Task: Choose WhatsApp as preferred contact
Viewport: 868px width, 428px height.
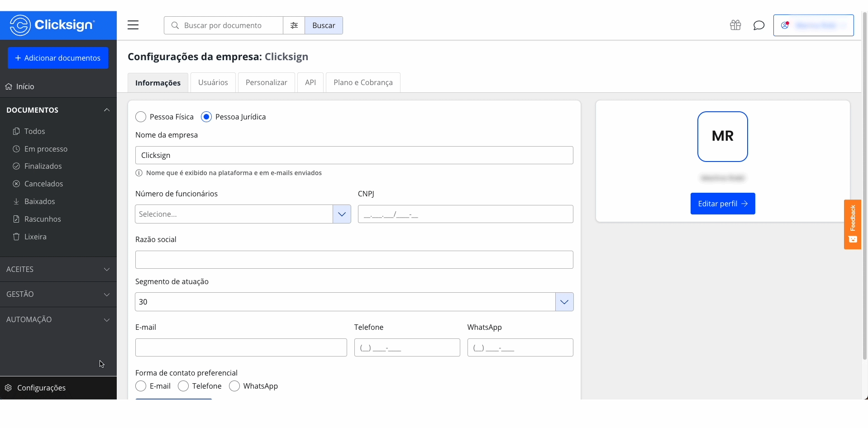Action: click(x=234, y=386)
